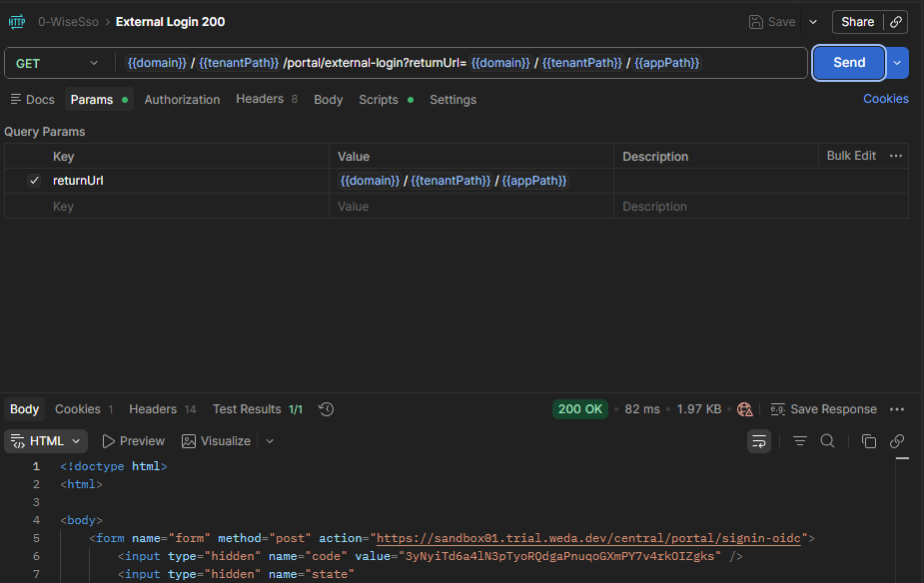Open the request Body tab
The height and width of the screenshot is (583, 924).
329,100
